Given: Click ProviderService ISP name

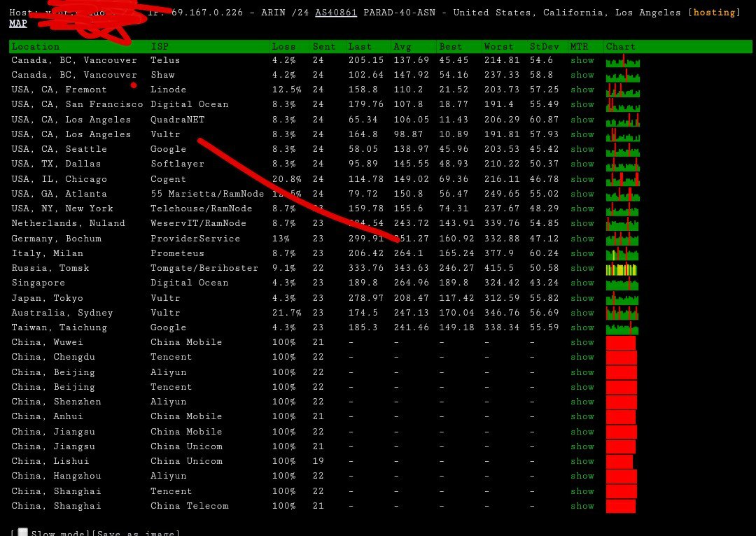Looking at the screenshot, I should [x=195, y=239].
